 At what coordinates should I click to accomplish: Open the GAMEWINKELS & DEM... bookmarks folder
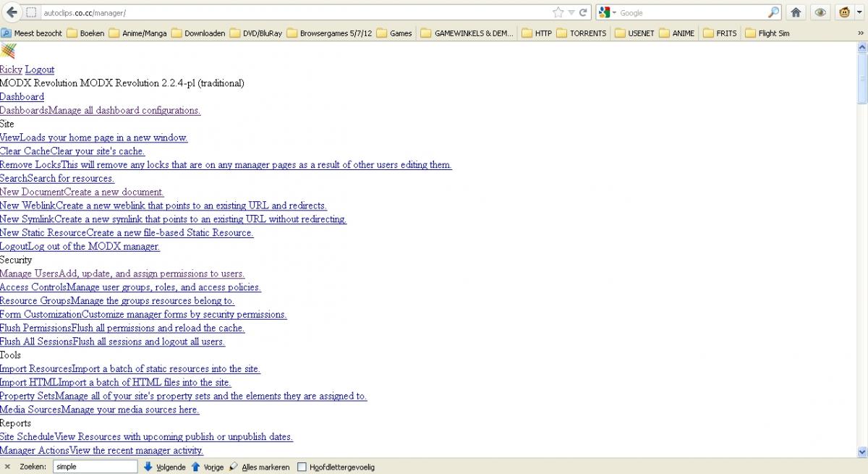point(467,33)
